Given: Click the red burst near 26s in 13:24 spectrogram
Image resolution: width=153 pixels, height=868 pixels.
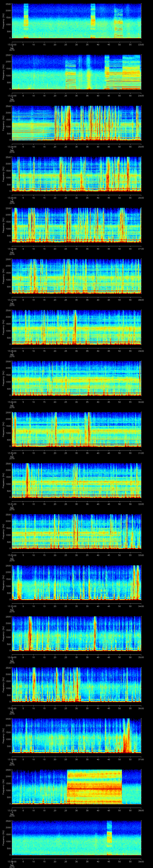Looking at the screenshot, I should (x=68, y=123).
